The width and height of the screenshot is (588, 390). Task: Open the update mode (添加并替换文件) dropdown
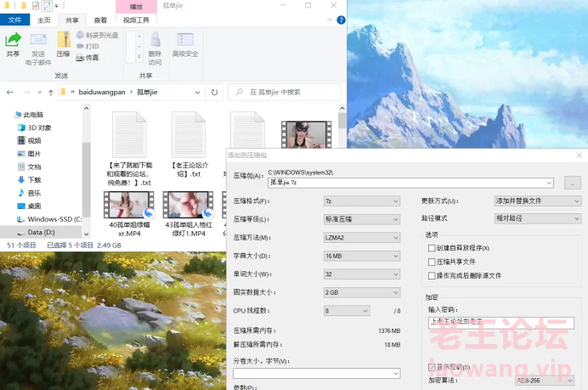pos(538,201)
